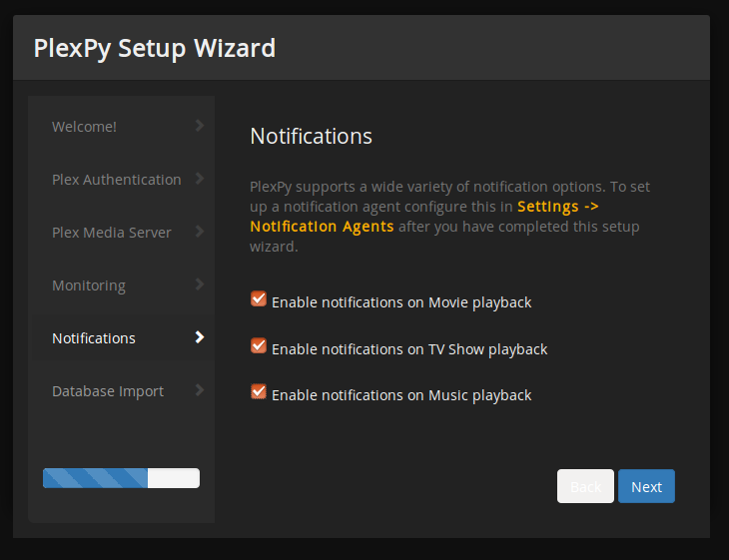
Task: Click the wizard progress bar
Action: (122, 478)
